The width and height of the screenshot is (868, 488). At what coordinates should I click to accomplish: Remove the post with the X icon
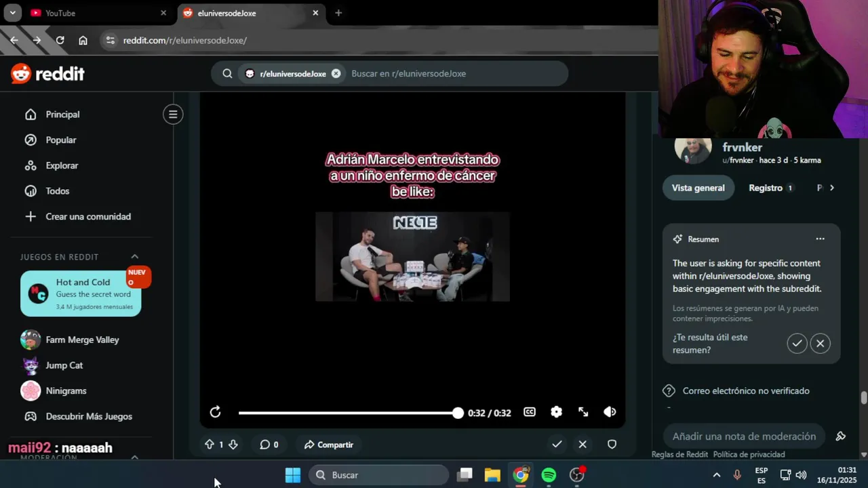583,444
